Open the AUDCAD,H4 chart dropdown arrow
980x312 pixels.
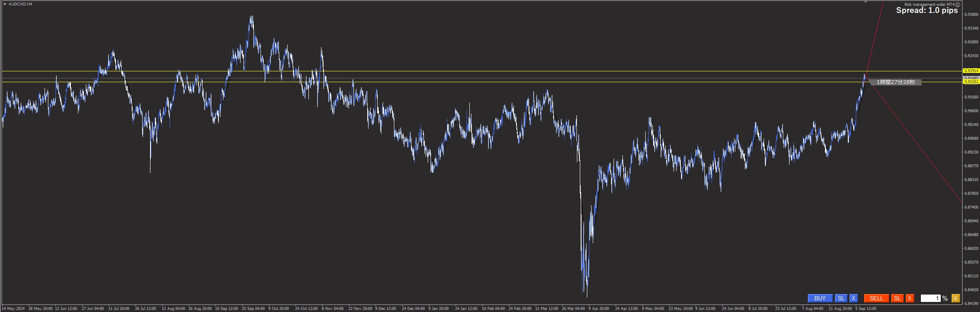5,4
